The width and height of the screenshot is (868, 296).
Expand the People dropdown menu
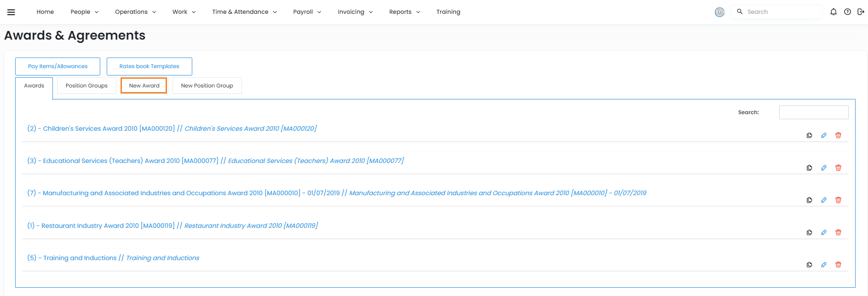pyautogui.click(x=84, y=12)
